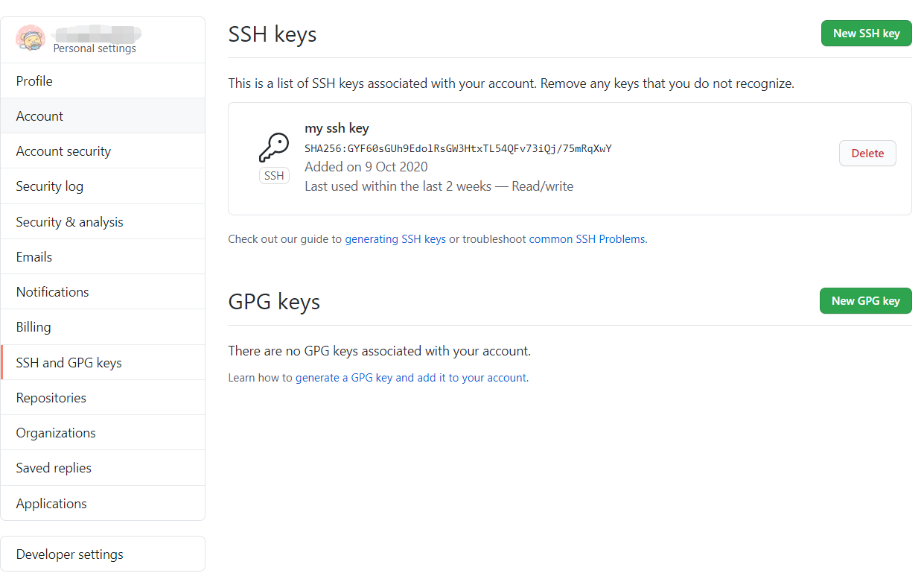Viewport: 924px width, 582px height.
Task: Go to Account settings
Action: coord(39,116)
